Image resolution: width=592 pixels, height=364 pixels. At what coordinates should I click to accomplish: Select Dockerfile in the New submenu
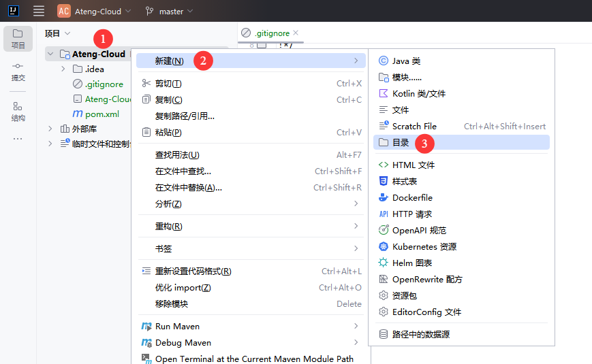[412, 197]
